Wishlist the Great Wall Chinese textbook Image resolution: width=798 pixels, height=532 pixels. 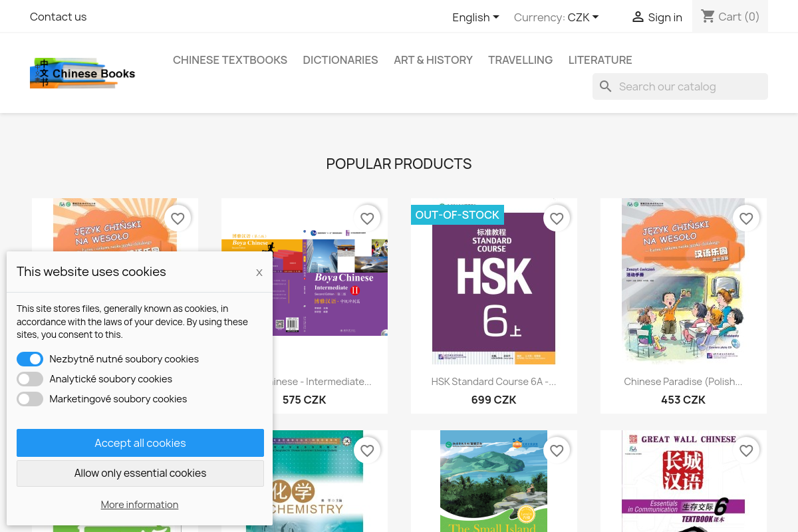click(x=746, y=450)
